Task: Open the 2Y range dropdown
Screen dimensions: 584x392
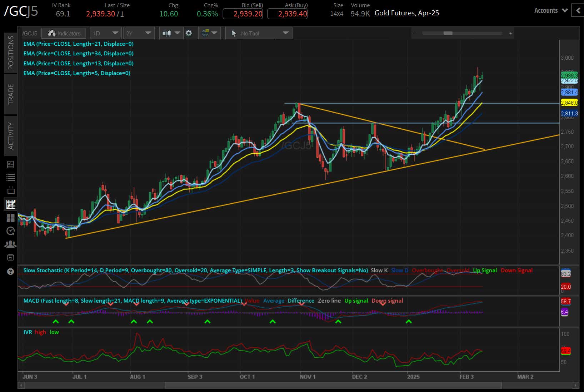Action: [x=139, y=33]
